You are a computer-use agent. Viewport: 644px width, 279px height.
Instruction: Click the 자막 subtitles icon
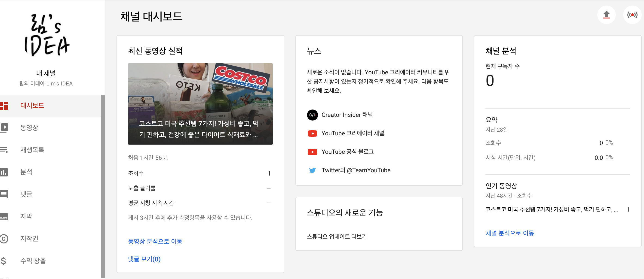click(x=4, y=216)
